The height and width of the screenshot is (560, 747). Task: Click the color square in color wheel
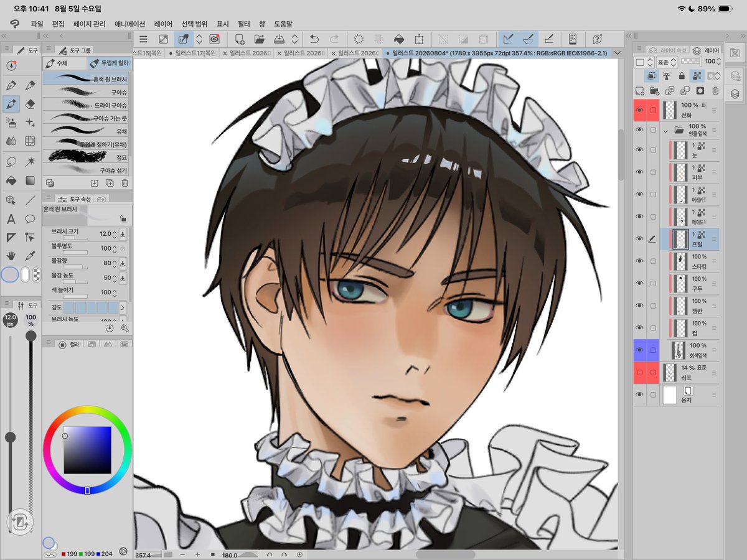[87, 450]
